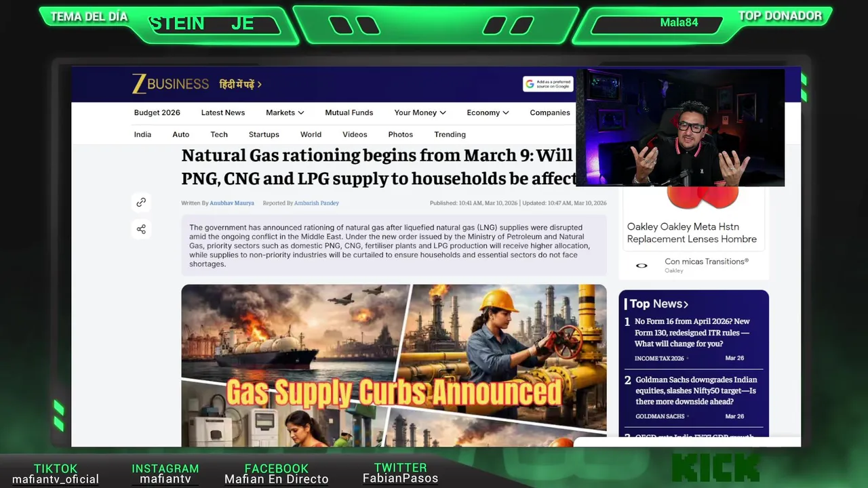Click the Twitter FabianPasos handle

click(x=400, y=479)
